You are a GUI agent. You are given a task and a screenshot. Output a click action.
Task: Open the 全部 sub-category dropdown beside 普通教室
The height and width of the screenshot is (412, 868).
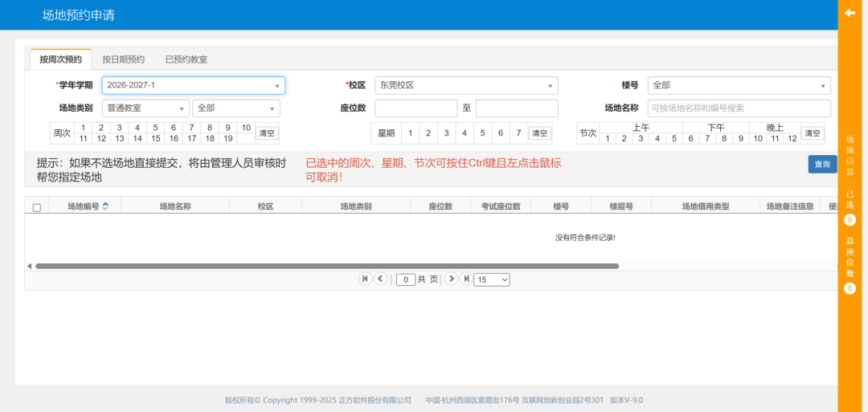click(x=235, y=108)
